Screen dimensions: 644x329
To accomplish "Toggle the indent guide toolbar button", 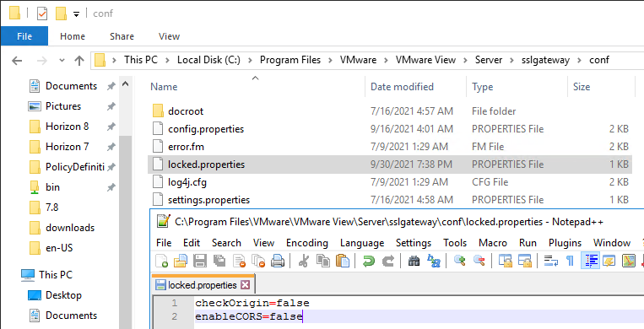I will click(x=590, y=261).
